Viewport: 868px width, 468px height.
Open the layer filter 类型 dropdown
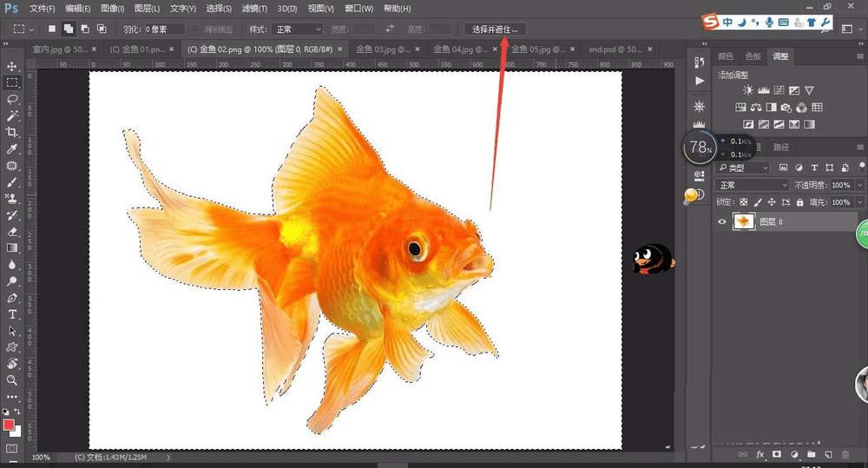744,168
